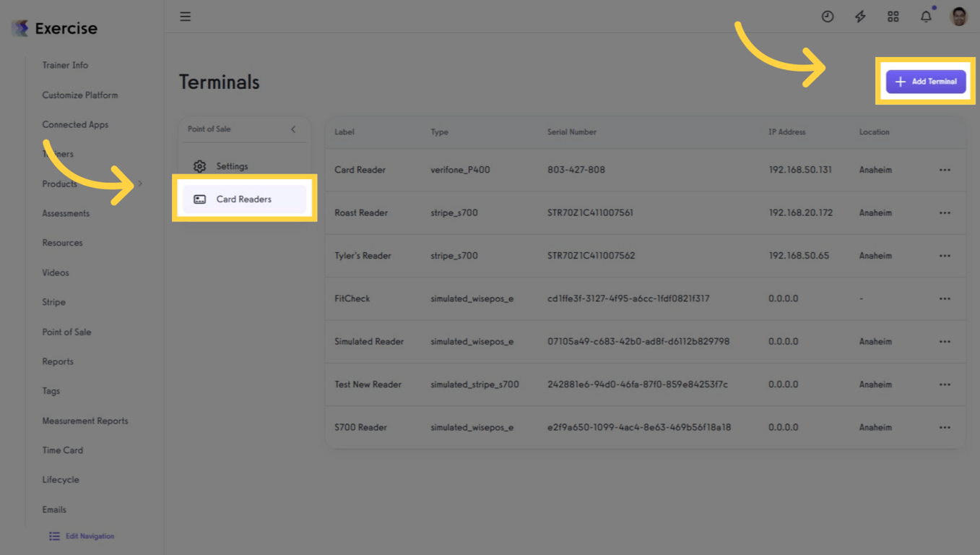Open options menu for FitCheck row

click(x=945, y=299)
